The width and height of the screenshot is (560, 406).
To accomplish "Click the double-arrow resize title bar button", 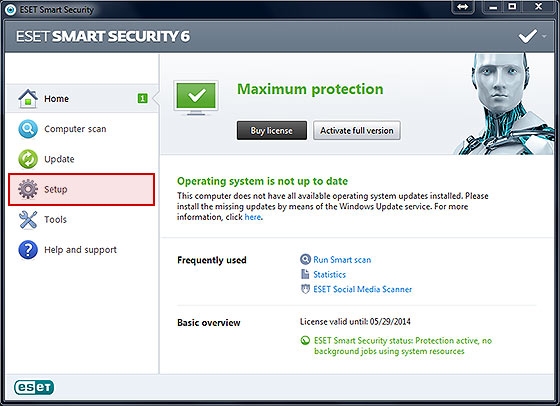I will [x=463, y=7].
